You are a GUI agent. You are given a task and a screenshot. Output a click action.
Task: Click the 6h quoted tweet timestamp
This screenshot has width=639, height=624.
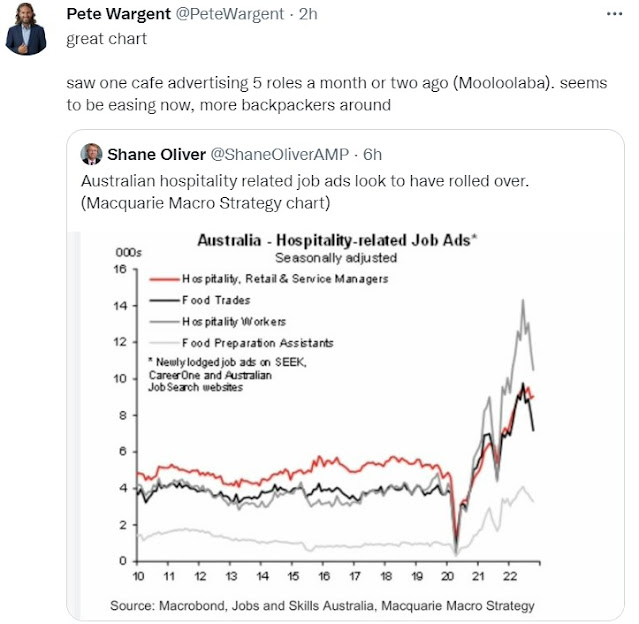click(372, 154)
